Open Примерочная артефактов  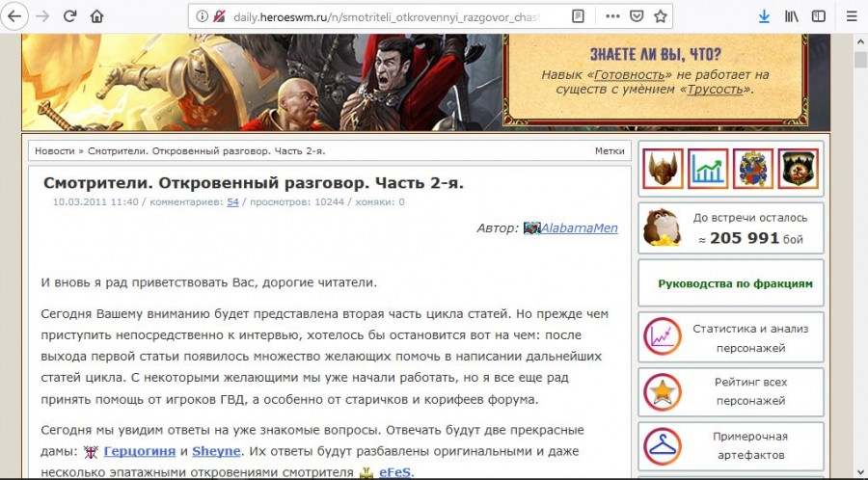tap(750, 445)
